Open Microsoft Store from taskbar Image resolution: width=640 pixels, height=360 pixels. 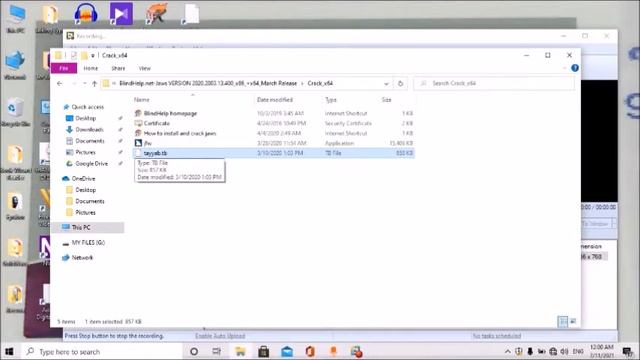pyautogui.click(x=264, y=351)
